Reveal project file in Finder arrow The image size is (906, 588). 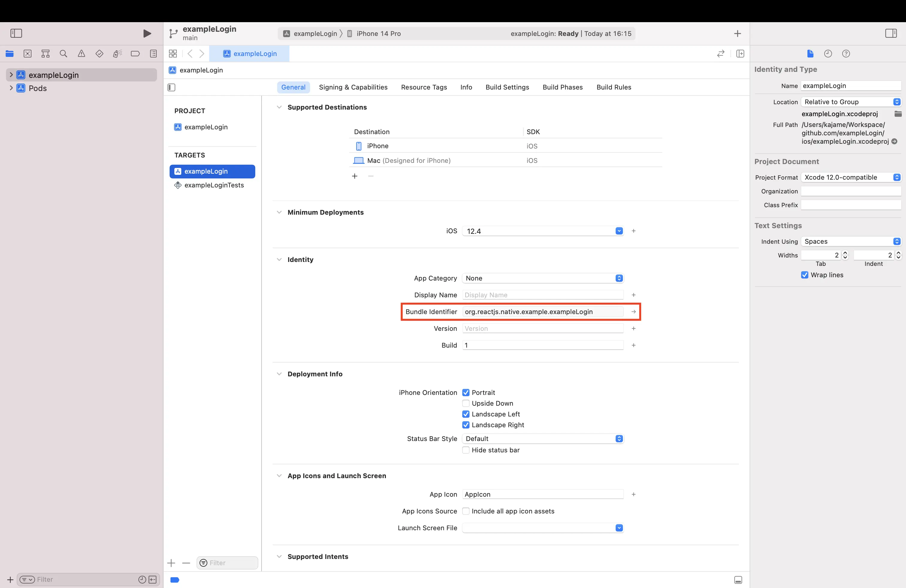pos(895,142)
